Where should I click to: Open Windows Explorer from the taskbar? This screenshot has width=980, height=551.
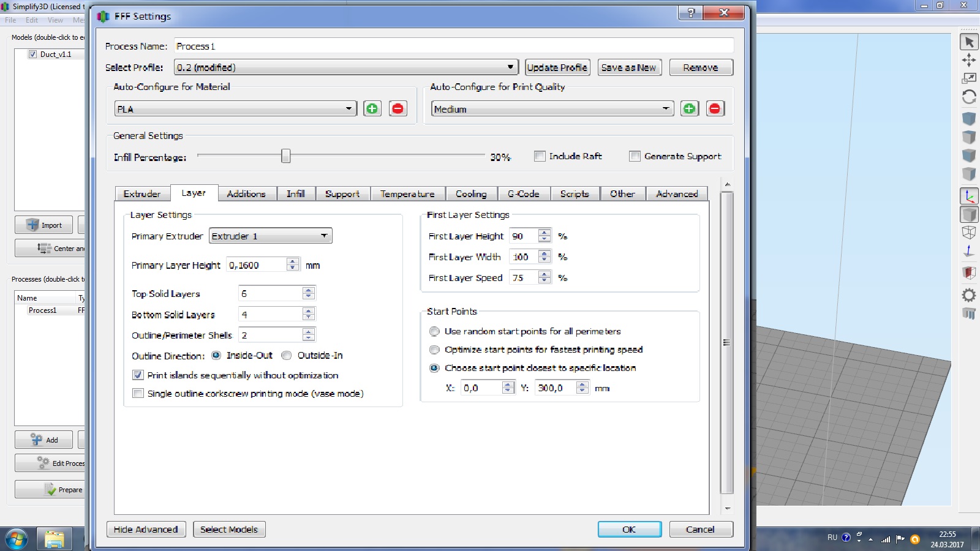click(55, 539)
